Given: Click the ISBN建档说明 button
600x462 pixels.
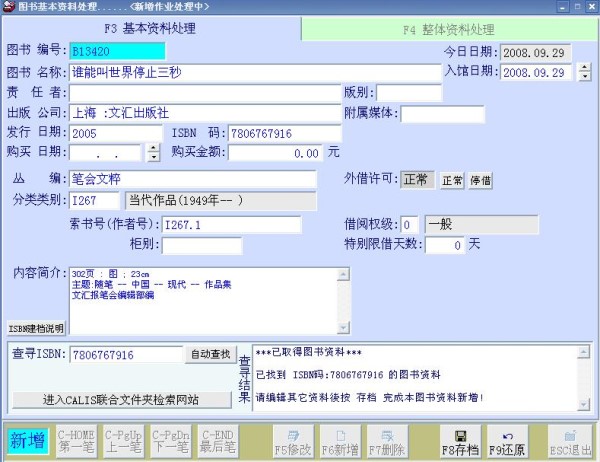Looking at the screenshot, I should point(36,328).
